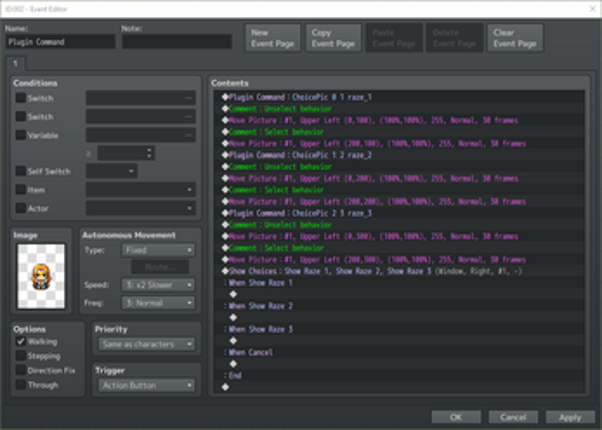
Task: Toggle the Stepping option checkbox
Action: click(21, 356)
